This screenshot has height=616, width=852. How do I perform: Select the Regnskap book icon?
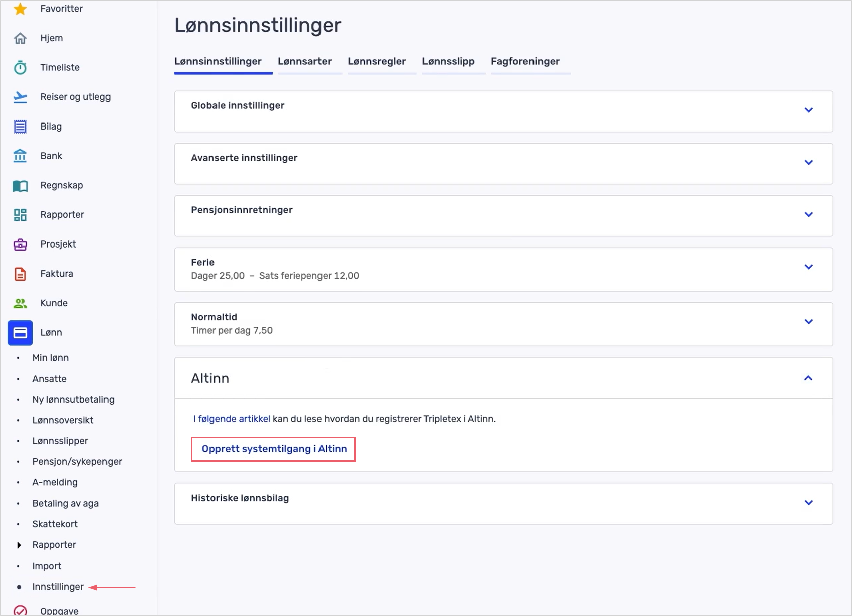[20, 185]
